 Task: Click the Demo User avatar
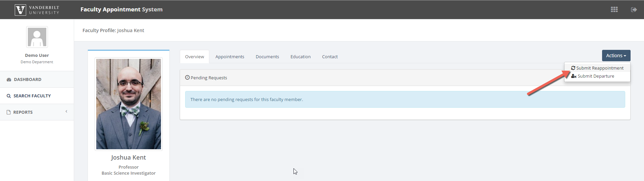[37, 37]
